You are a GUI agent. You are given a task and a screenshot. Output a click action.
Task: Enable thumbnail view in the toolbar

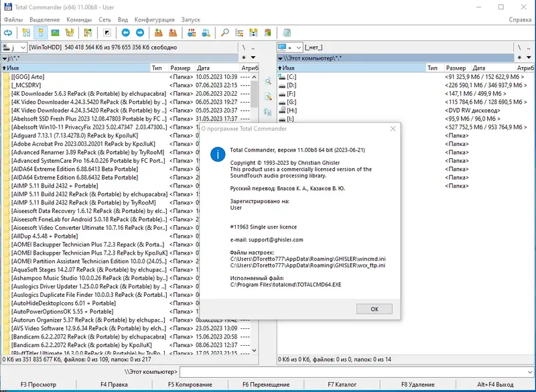(x=55, y=33)
